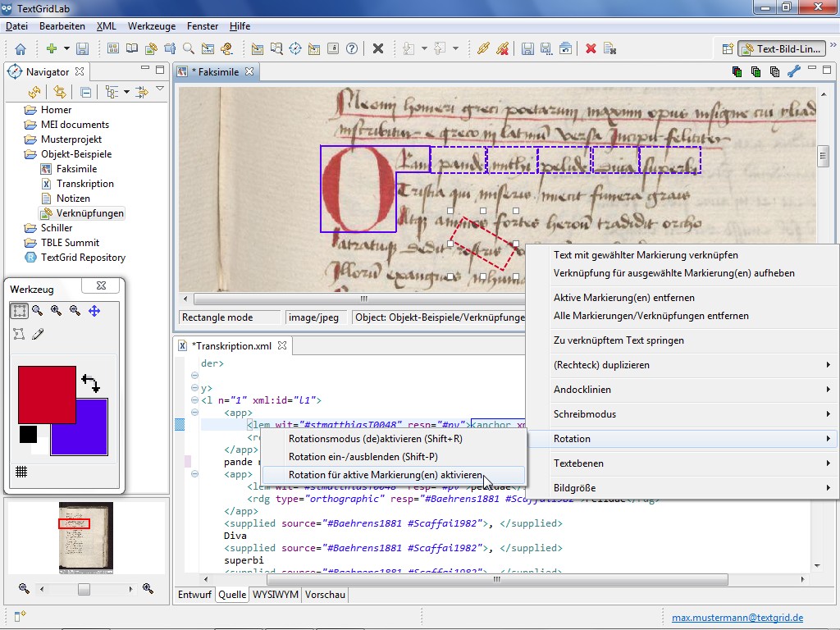Click the red X delete toolbar icon

coord(591,49)
